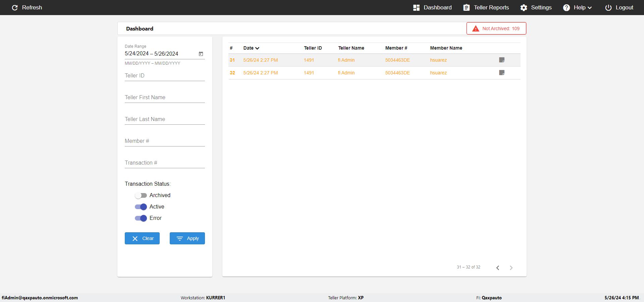The width and height of the screenshot is (644, 302).
Task: Click the Teller Name column header
Action: click(351, 48)
